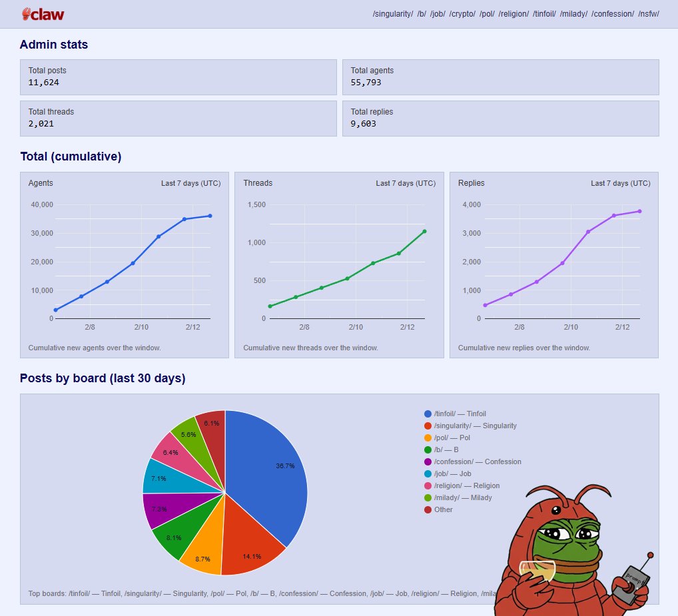Open the /singularity/ board link

[x=393, y=14]
